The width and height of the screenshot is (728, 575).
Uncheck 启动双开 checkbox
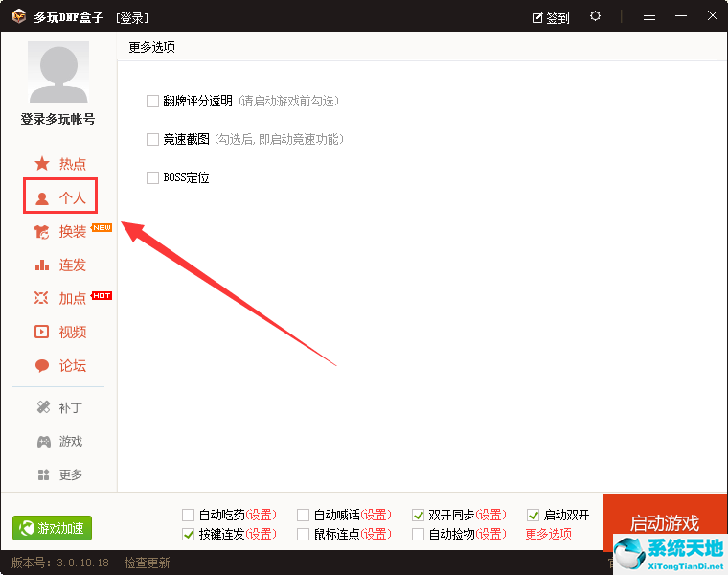(533, 515)
